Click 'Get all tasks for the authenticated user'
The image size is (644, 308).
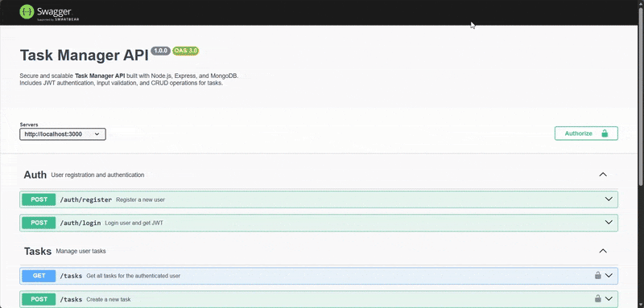[x=133, y=276]
